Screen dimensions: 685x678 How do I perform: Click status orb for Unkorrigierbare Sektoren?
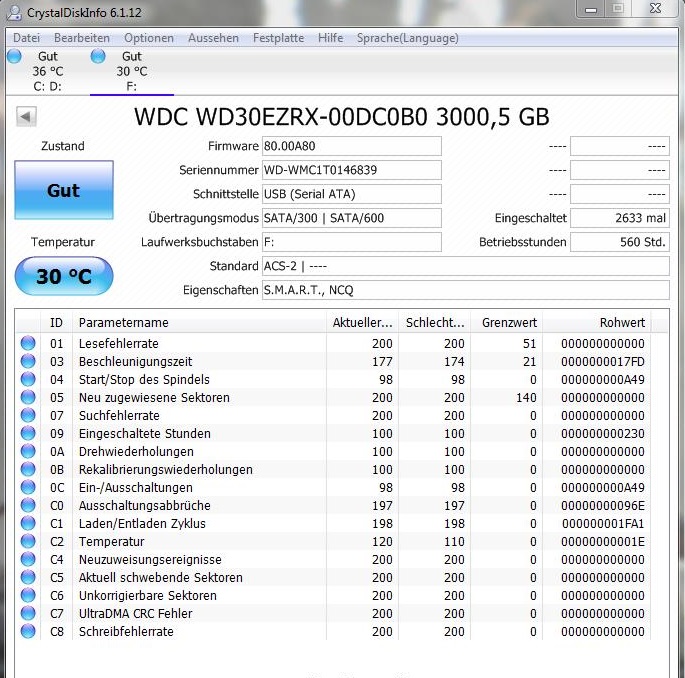tap(28, 595)
